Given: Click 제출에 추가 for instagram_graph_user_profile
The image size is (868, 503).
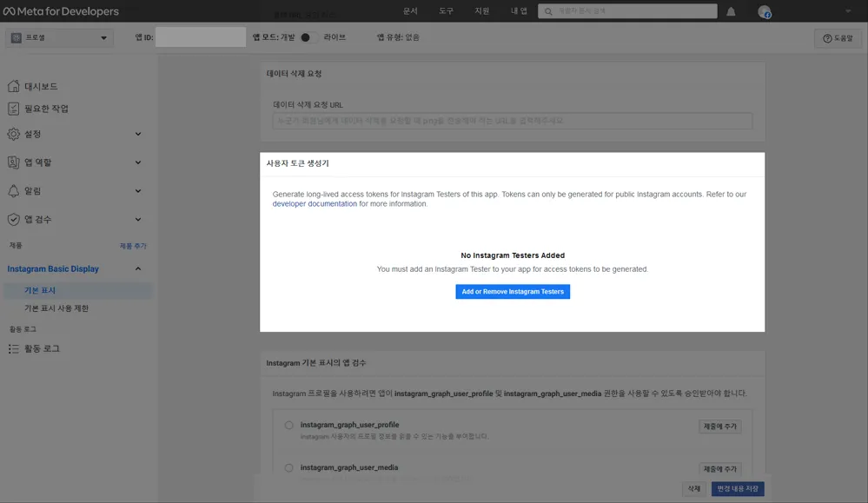Looking at the screenshot, I should [719, 426].
